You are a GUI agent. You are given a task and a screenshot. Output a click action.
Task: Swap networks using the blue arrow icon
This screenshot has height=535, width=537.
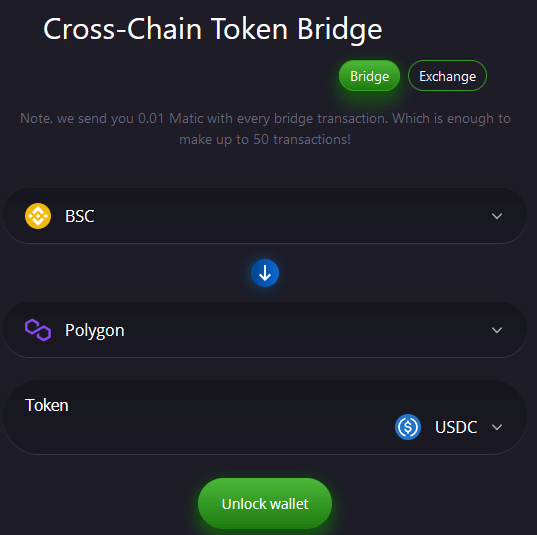[x=265, y=273]
